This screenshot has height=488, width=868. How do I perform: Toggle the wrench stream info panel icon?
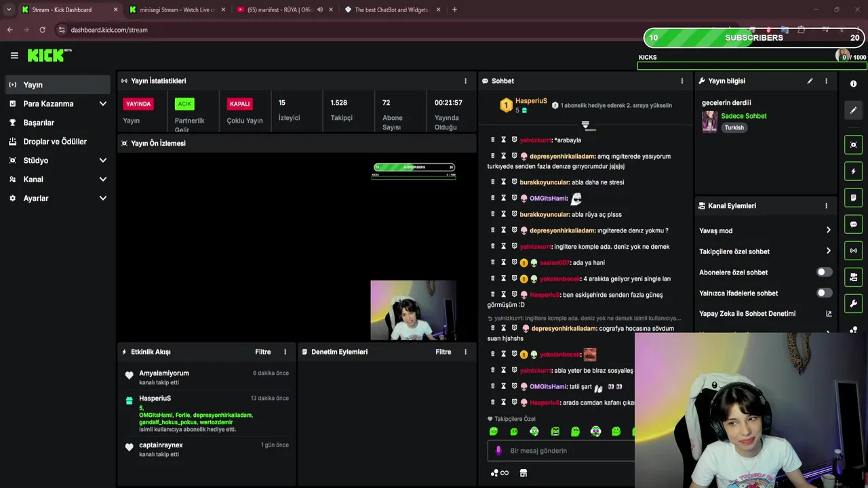(853, 304)
